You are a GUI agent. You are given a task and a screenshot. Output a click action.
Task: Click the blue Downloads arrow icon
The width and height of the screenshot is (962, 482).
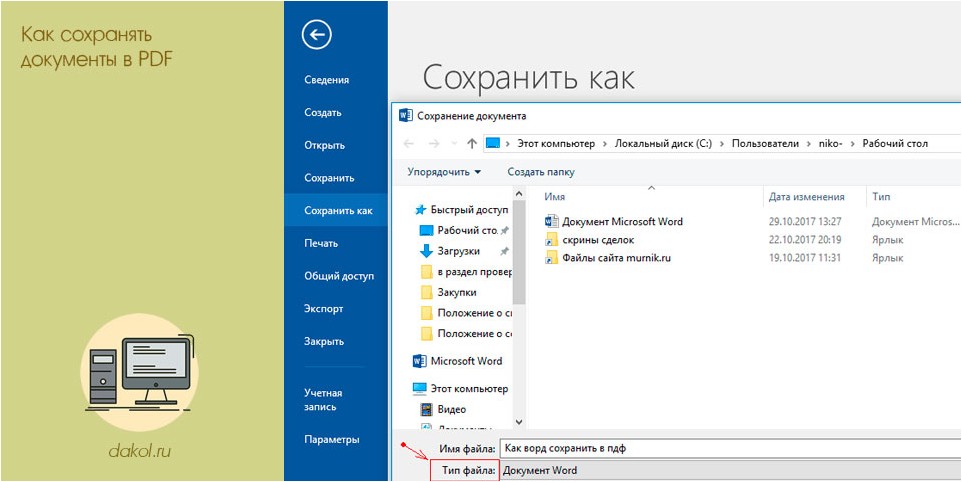click(x=426, y=251)
